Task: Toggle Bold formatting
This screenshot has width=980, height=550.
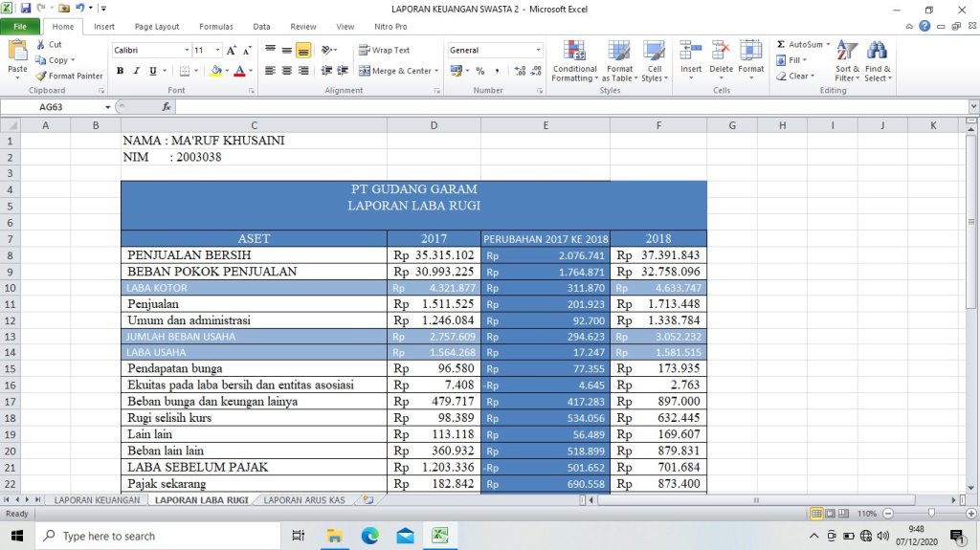Action: pos(120,71)
